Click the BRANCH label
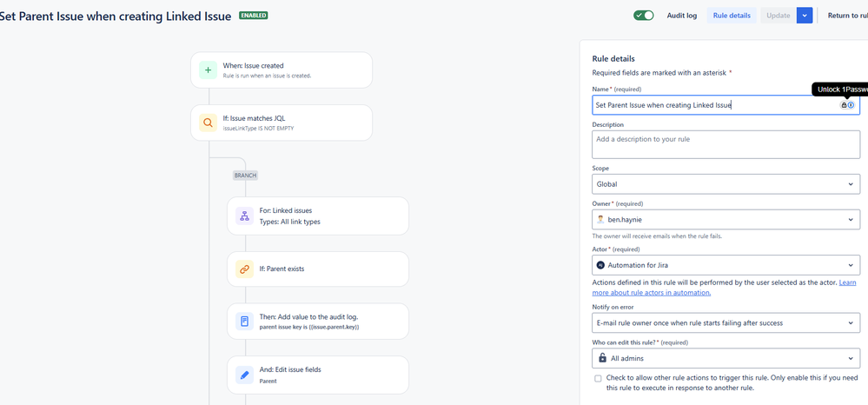This screenshot has width=868, height=405. coord(245,175)
